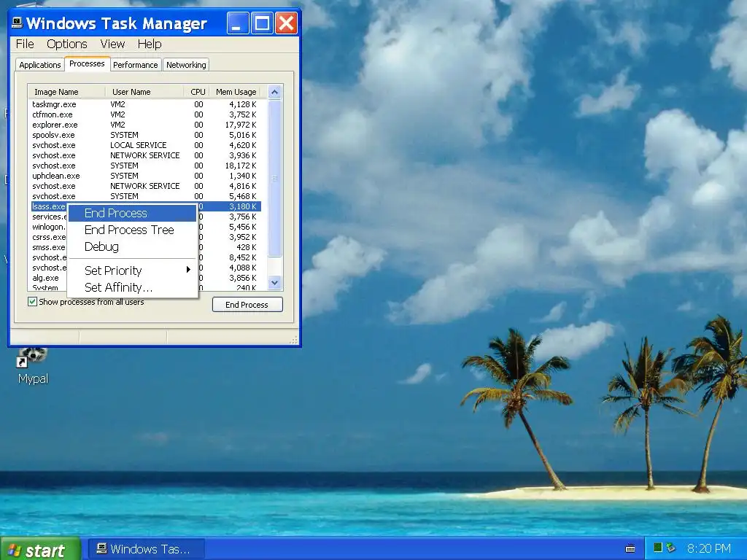The height and width of the screenshot is (560, 747).
Task: Click the 8,452 K memory value
Action: [242, 257]
